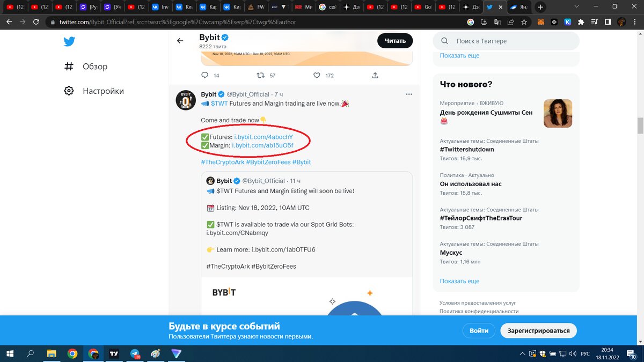The width and height of the screenshot is (644, 362).
Task: Open the #Twittershutdown trend
Action: (x=467, y=149)
